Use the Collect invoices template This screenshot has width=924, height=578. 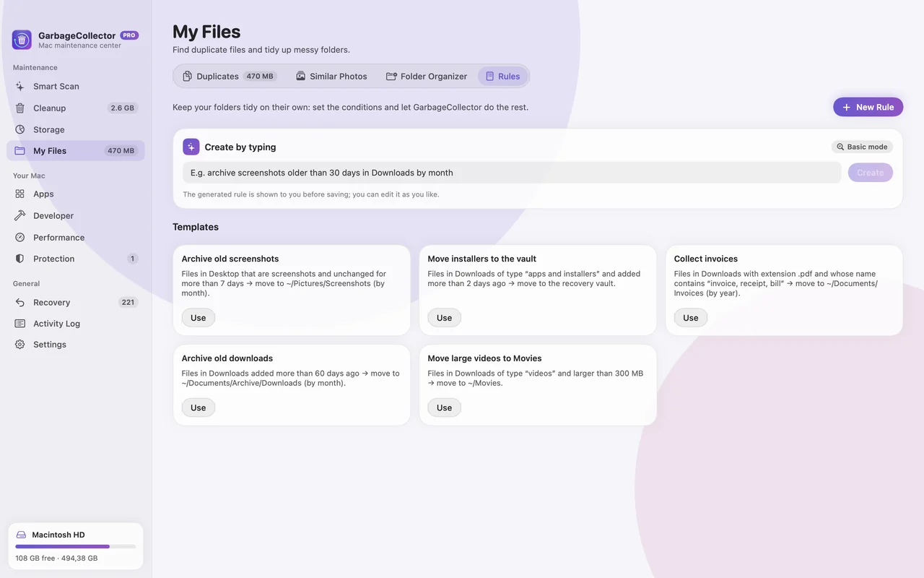pos(691,318)
